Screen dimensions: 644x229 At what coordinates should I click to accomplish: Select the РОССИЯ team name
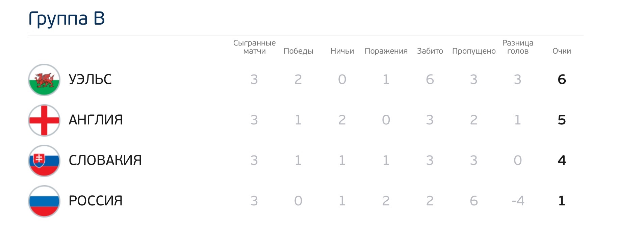tap(96, 201)
